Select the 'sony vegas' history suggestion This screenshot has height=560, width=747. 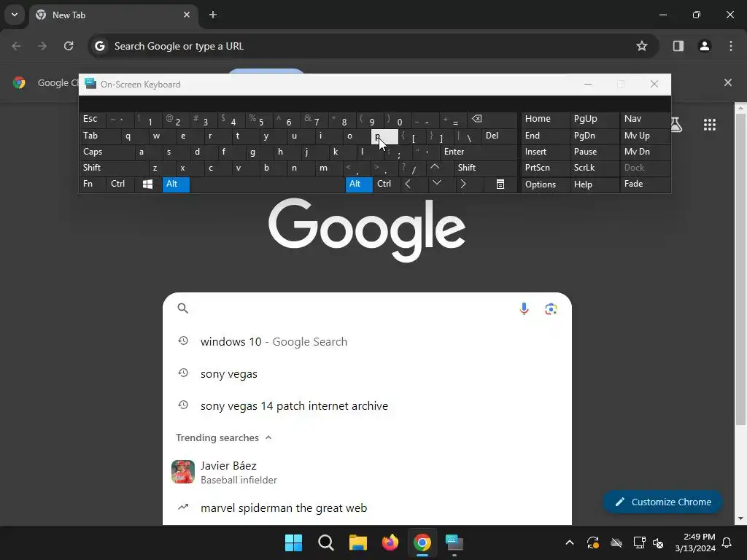tap(367, 374)
